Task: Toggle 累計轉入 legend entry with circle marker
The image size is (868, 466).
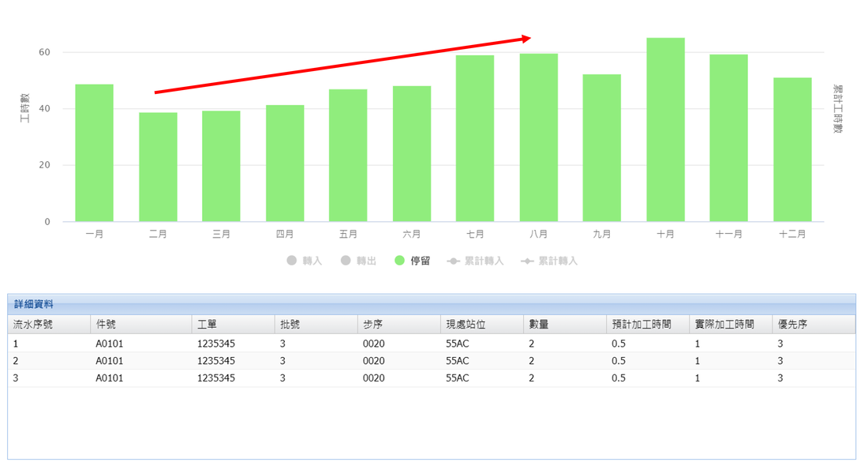Action: 475,261
